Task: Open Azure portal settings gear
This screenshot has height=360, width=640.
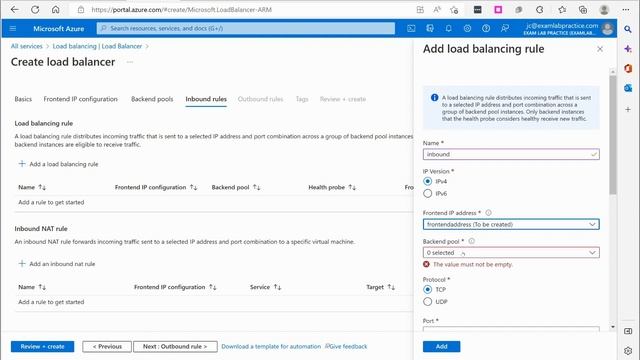Action: point(467,28)
